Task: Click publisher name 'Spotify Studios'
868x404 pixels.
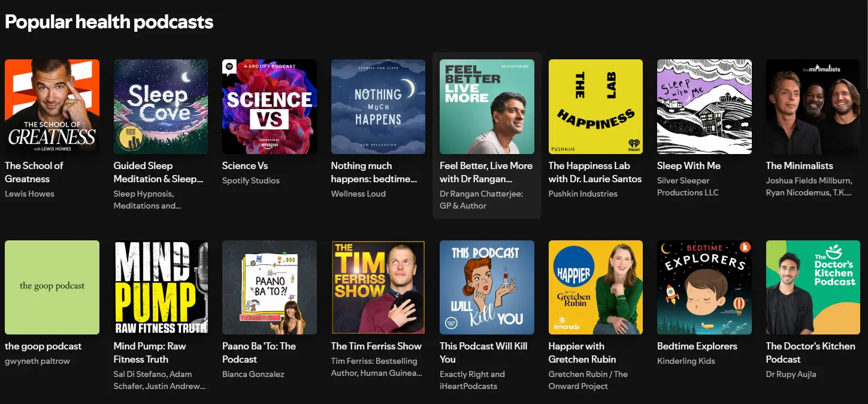Action: [251, 180]
